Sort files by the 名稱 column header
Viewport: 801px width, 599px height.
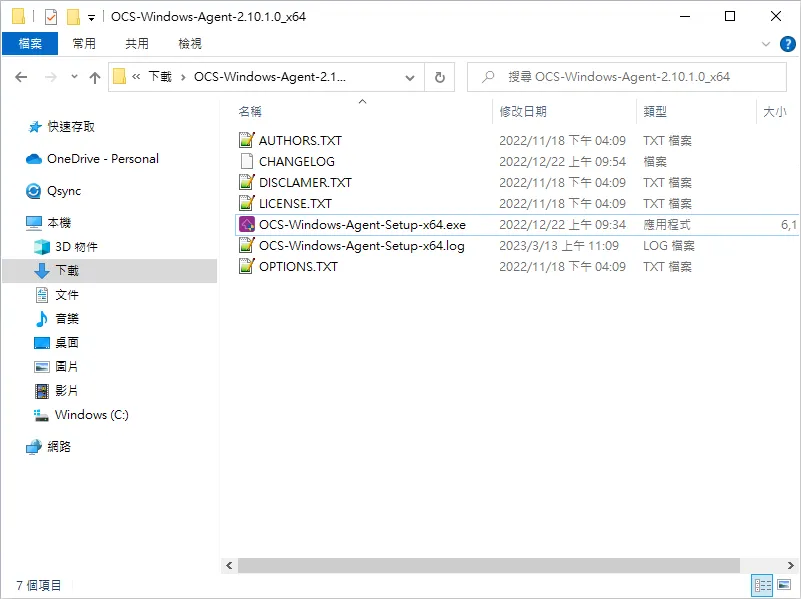(250, 111)
